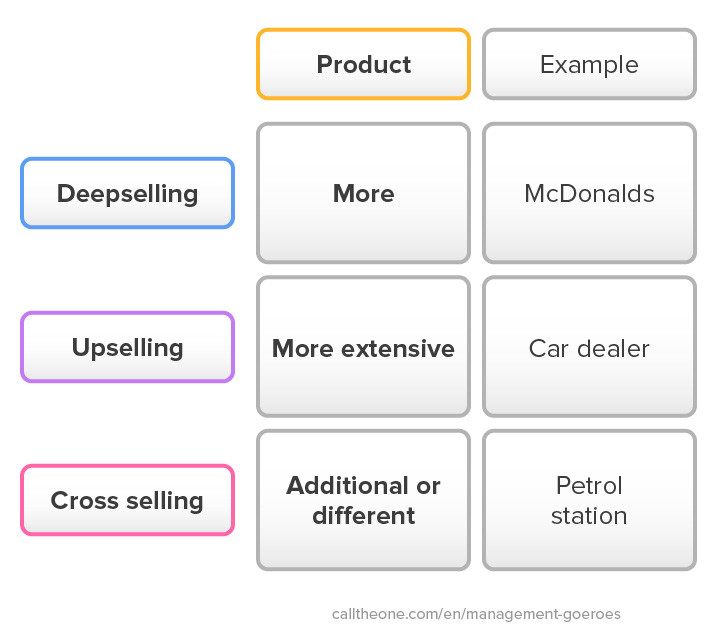
Task: Select the word station in example cell
Action: tap(589, 516)
